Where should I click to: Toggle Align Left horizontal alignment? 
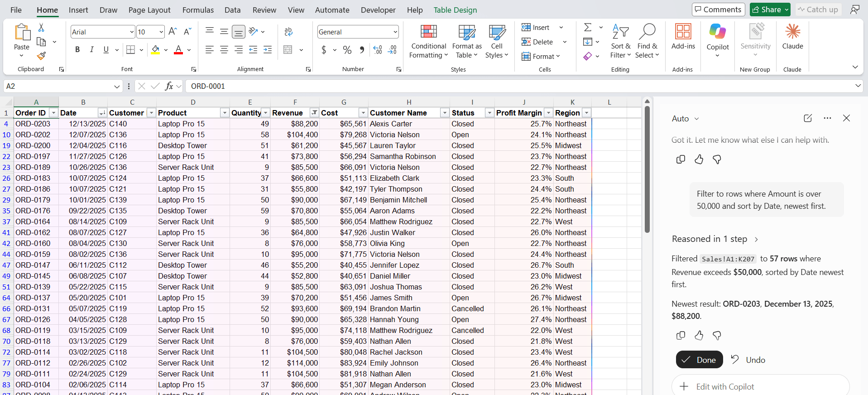pyautogui.click(x=209, y=50)
